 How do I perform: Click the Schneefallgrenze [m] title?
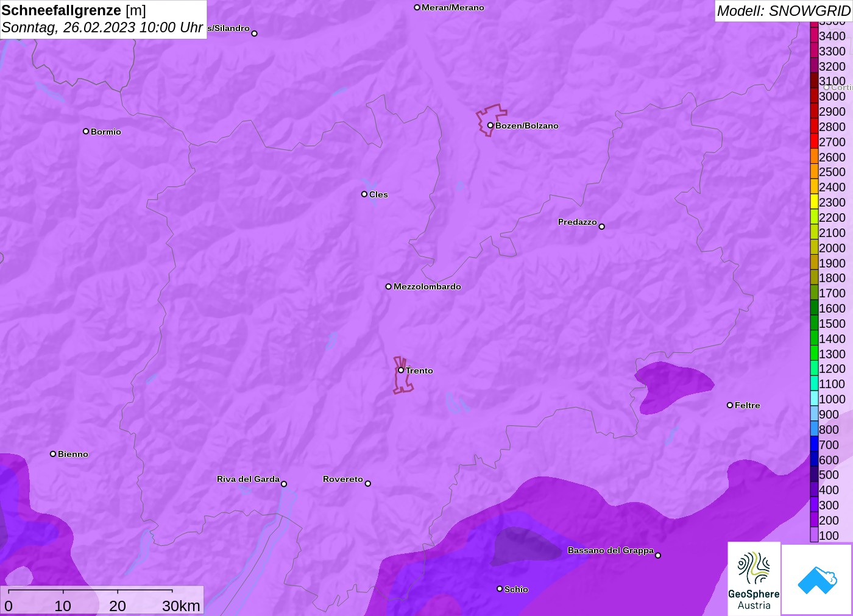click(74, 10)
